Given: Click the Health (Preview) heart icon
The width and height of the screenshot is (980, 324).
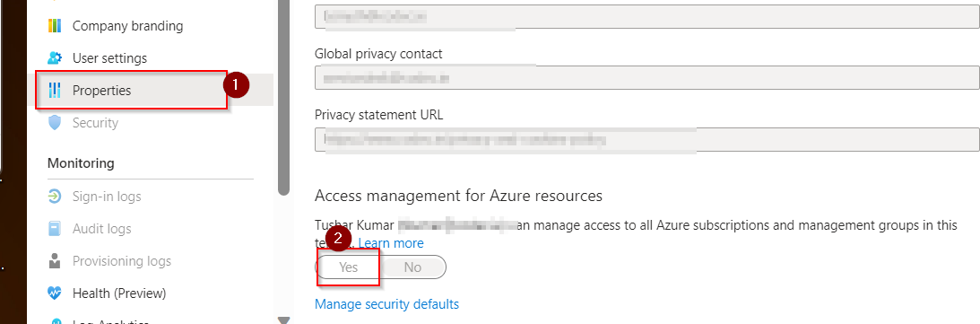Looking at the screenshot, I should tap(55, 293).
